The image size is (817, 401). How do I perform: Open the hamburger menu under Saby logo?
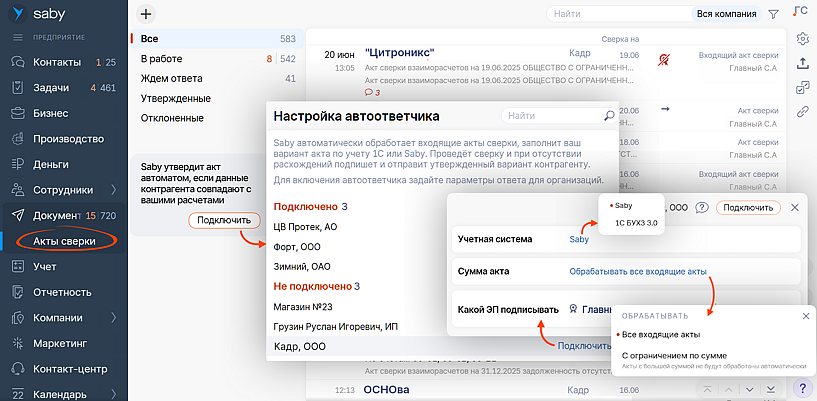tap(17, 37)
